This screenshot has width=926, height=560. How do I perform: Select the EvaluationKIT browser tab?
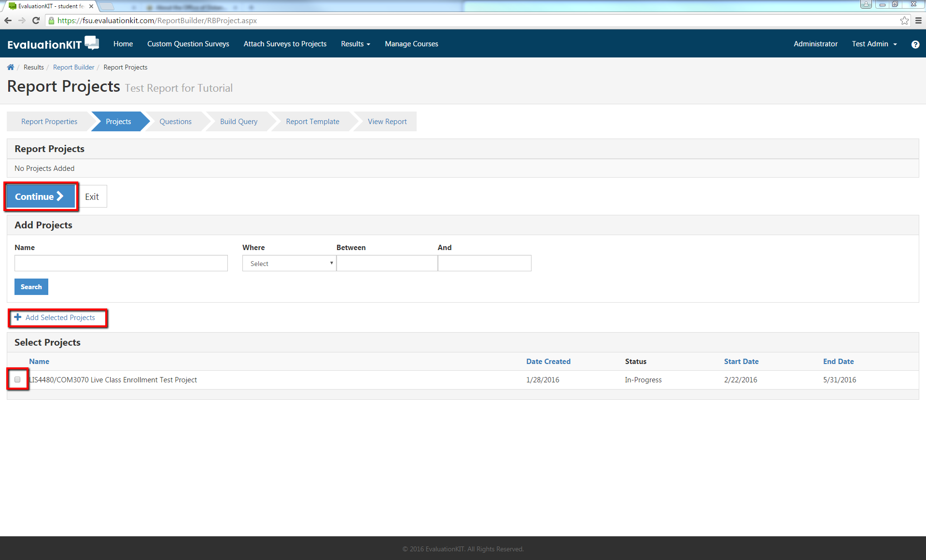(48, 6)
